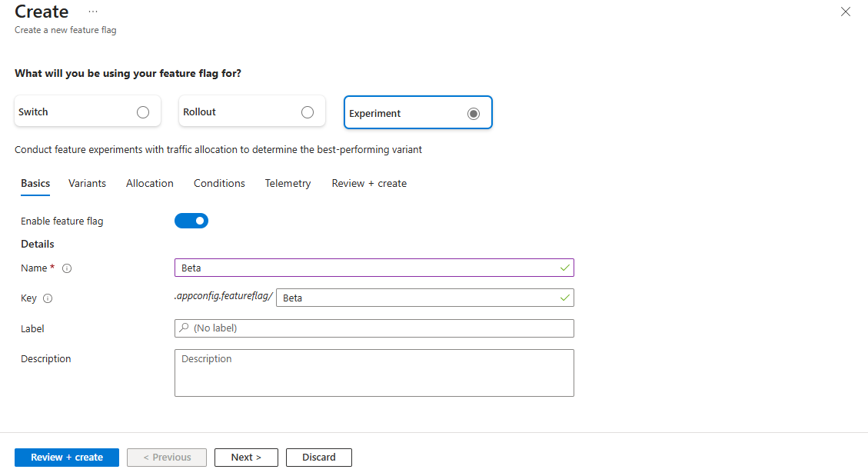Open the Conditions tab

click(219, 183)
